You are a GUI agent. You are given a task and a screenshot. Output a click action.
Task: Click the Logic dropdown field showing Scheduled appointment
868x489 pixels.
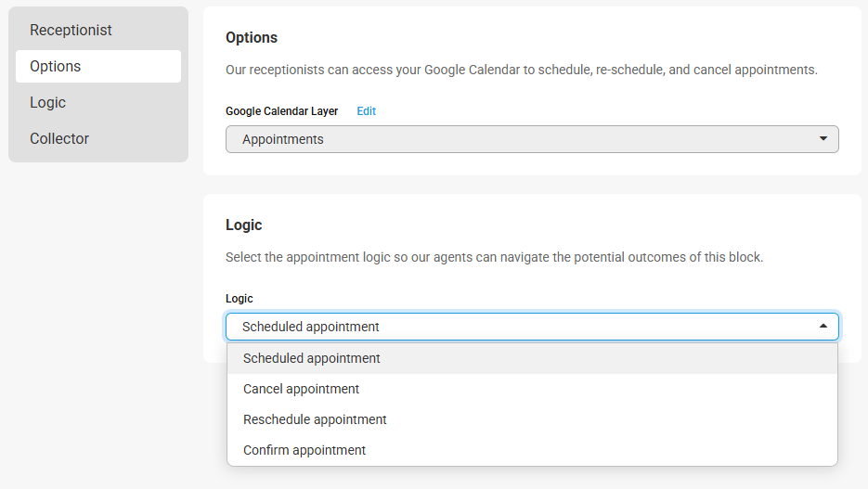coord(520,327)
